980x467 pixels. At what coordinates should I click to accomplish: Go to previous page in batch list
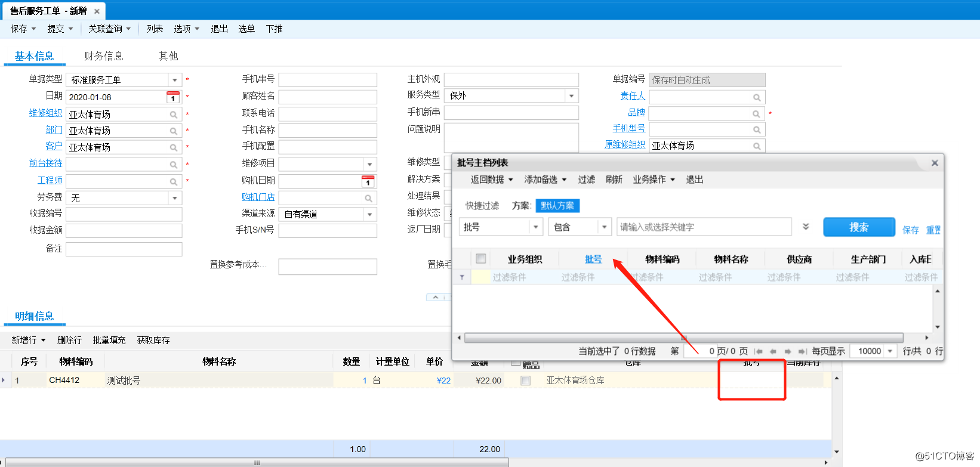(x=773, y=351)
